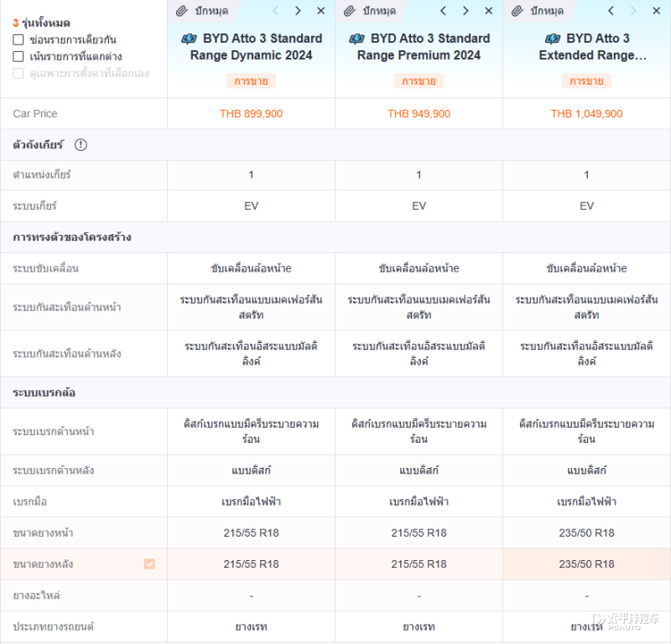This screenshot has height=644, width=671.
Task: Click Extended Range front tire 235/50 R18
Action: pyautogui.click(x=586, y=532)
